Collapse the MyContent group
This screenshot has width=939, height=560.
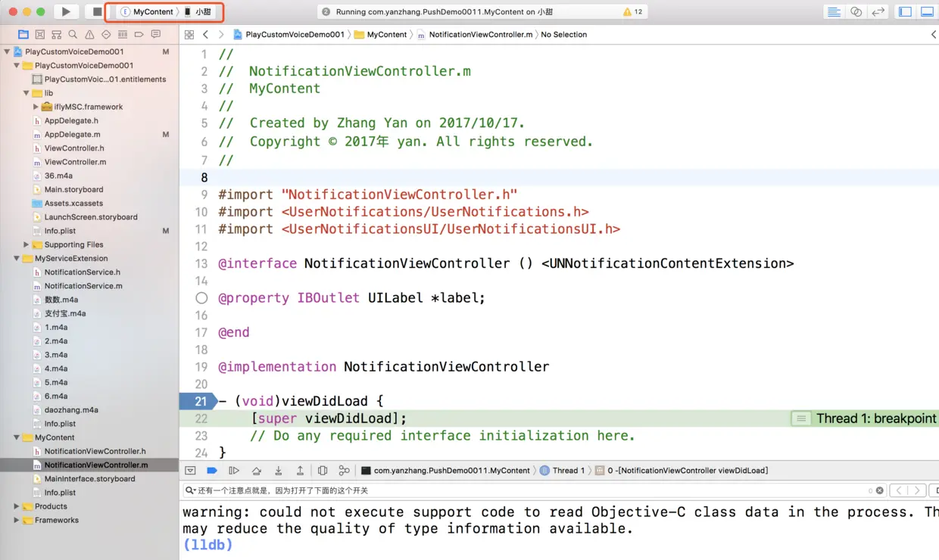[x=17, y=437]
